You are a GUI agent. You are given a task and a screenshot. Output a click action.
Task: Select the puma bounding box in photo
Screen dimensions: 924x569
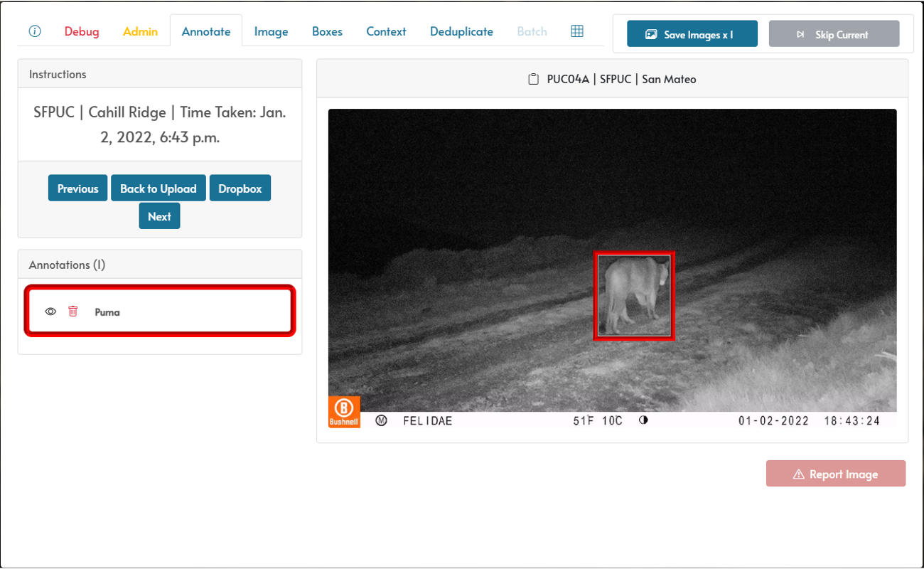point(633,296)
